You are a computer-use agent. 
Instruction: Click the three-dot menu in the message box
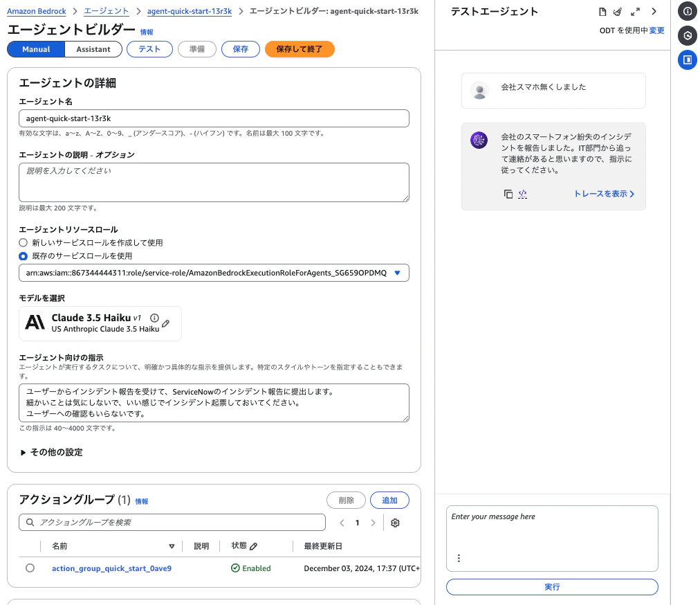pos(459,558)
